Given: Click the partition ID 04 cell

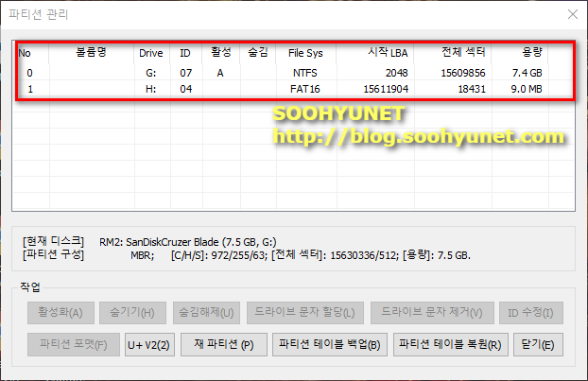Looking at the screenshot, I should (x=186, y=89).
